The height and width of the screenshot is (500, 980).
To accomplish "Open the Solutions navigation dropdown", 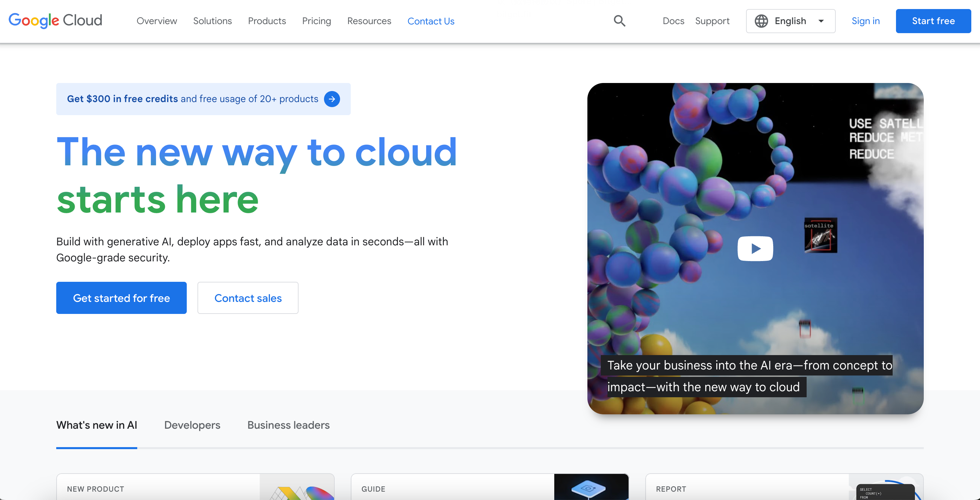I will (212, 21).
